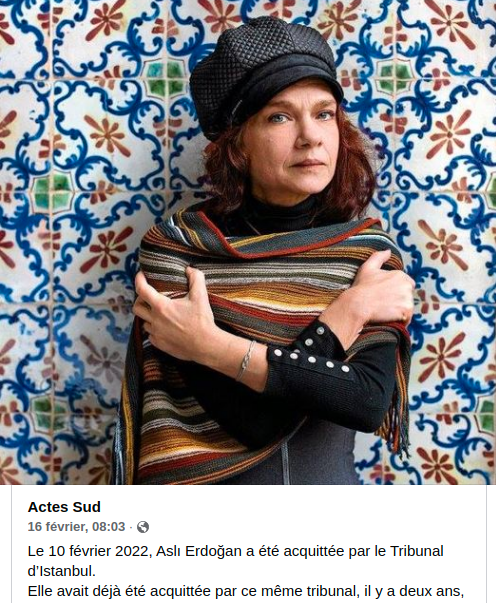Open the post timestamp 16 février, 08:03
This screenshot has width=496, height=603.
(x=77, y=526)
